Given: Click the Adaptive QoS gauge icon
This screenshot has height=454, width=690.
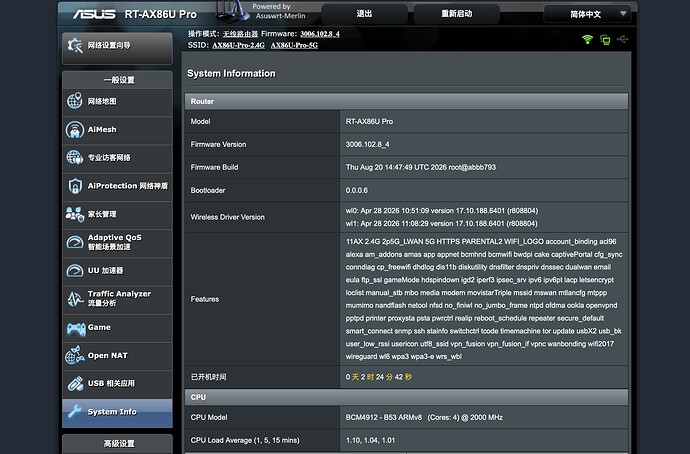Looking at the screenshot, I should (74, 242).
